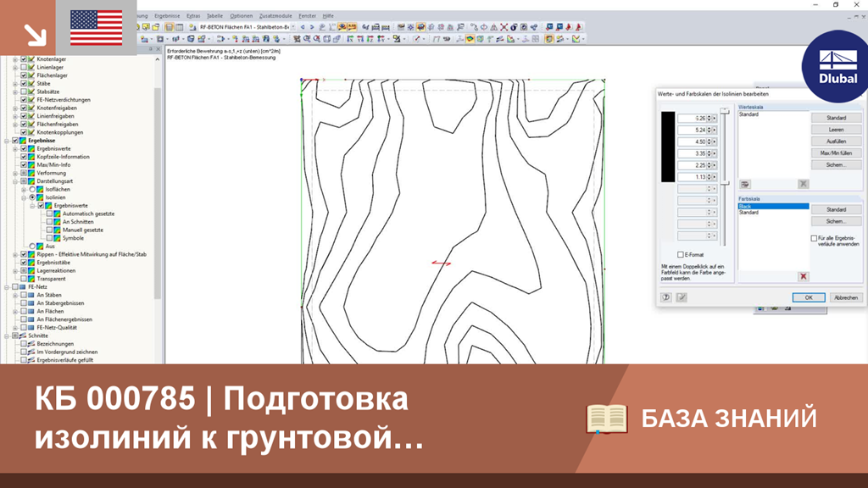Click next load case arrow in toolbar

pyautogui.click(x=312, y=26)
